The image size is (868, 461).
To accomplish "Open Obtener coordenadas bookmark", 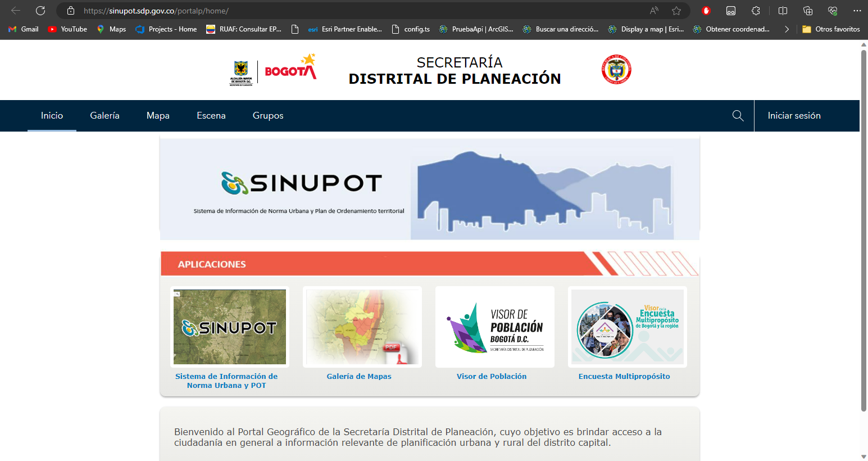I will coord(731,29).
